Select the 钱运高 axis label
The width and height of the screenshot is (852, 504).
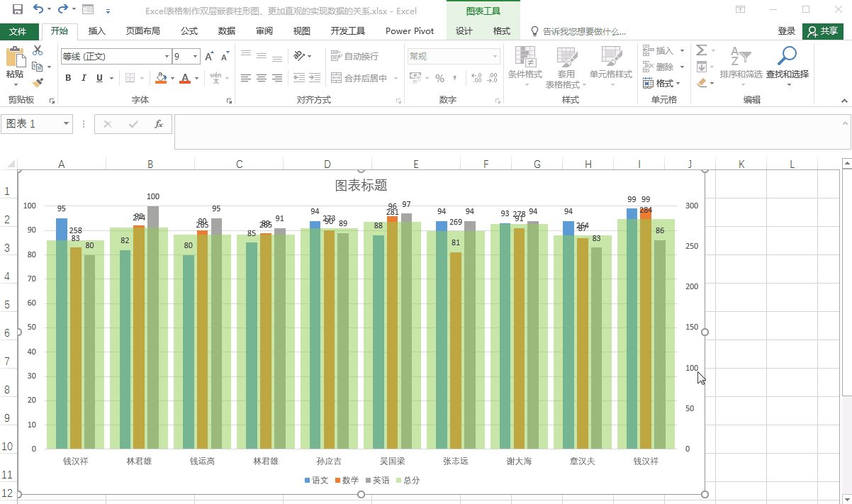click(x=203, y=461)
